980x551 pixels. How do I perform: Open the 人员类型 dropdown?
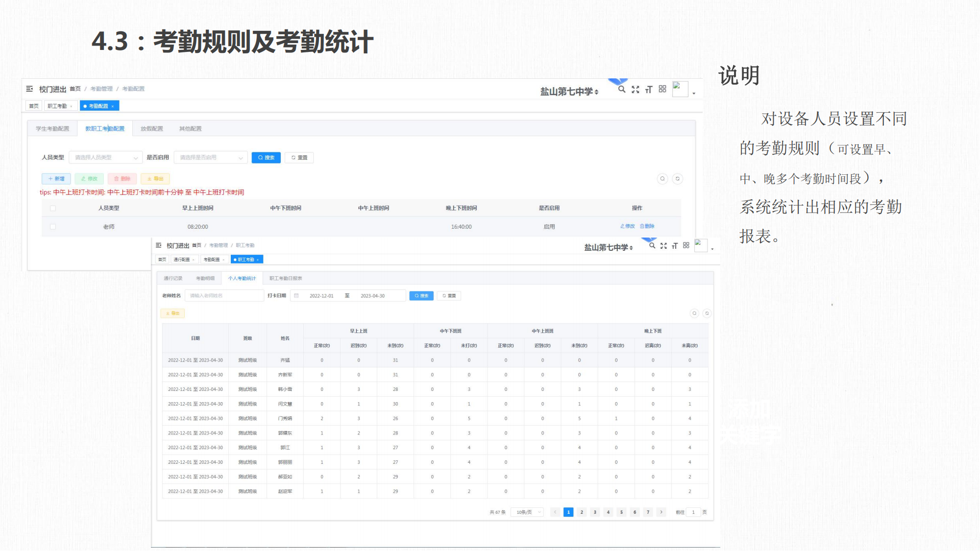106,157
